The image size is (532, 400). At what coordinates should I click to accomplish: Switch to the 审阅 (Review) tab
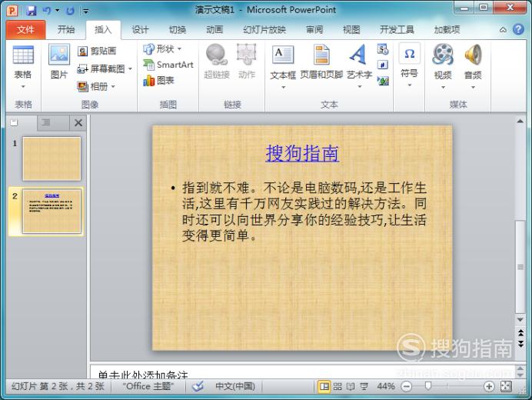[314, 30]
